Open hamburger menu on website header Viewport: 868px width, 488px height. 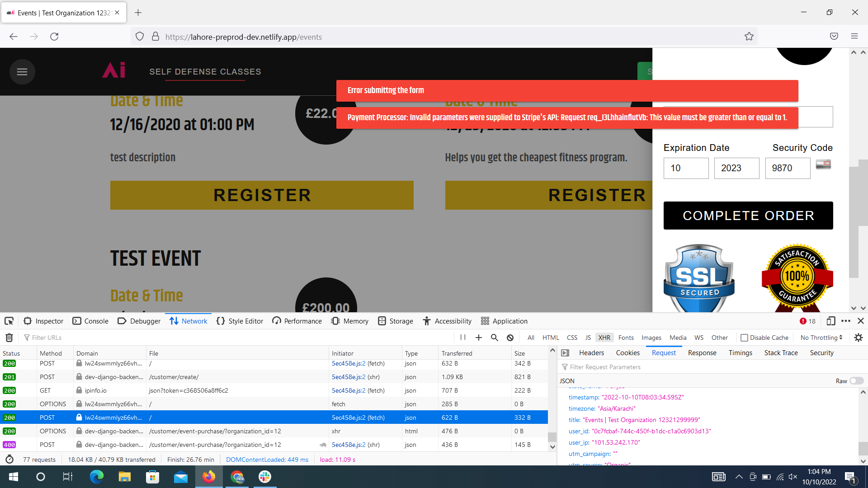click(22, 71)
